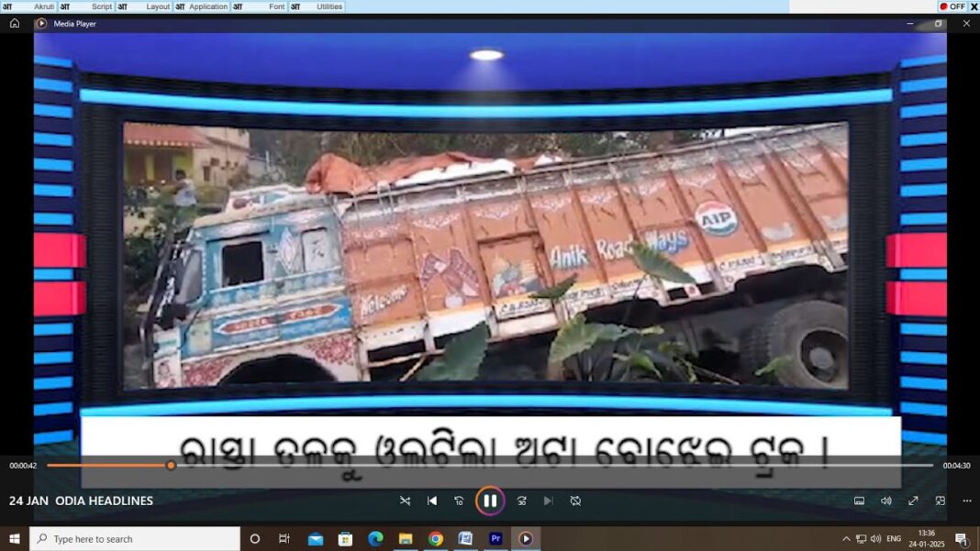Image resolution: width=980 pixels, height=551 pixels.
Task: Toggle shuffle mode in Media Player
Action: pos(405,501)
